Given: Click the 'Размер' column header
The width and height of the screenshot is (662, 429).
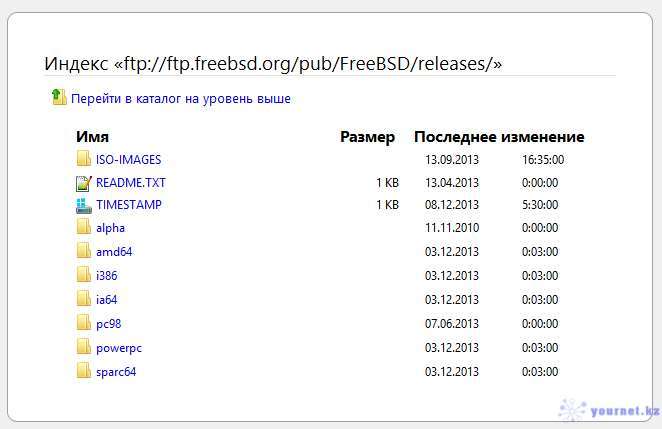Looking at the screenshot, I should click(367, 137).
